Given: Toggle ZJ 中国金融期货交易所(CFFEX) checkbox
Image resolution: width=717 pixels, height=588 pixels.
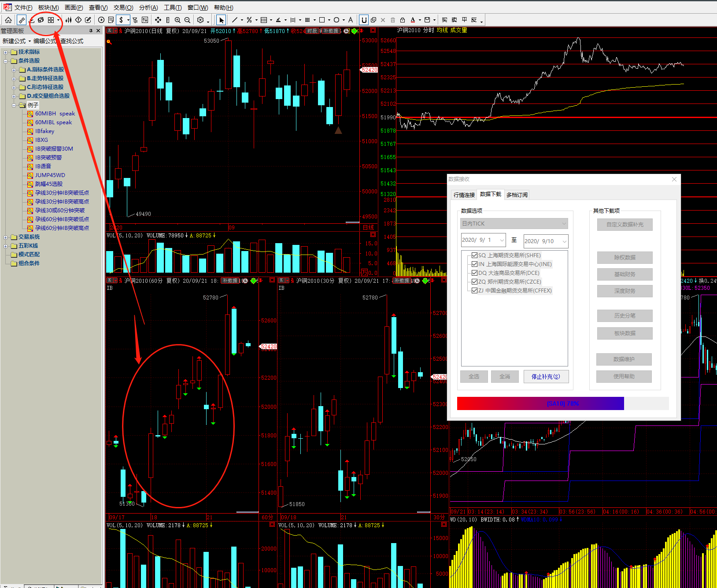Looking at the screenshot, I should pos(474,291).
